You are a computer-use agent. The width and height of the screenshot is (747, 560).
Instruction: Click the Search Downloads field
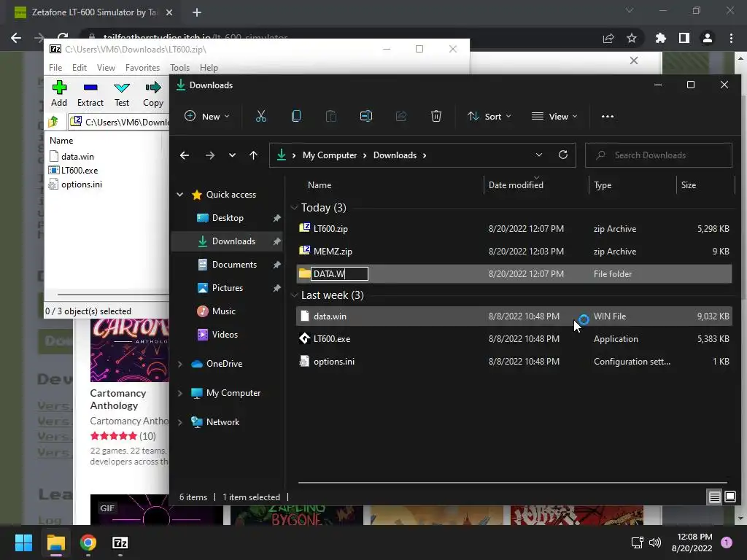pos(659,155)
